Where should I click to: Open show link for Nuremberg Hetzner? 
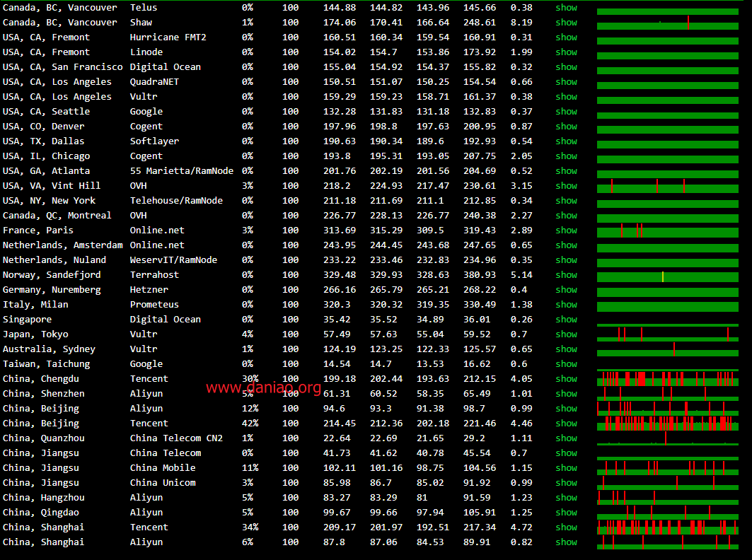point(566,290)
